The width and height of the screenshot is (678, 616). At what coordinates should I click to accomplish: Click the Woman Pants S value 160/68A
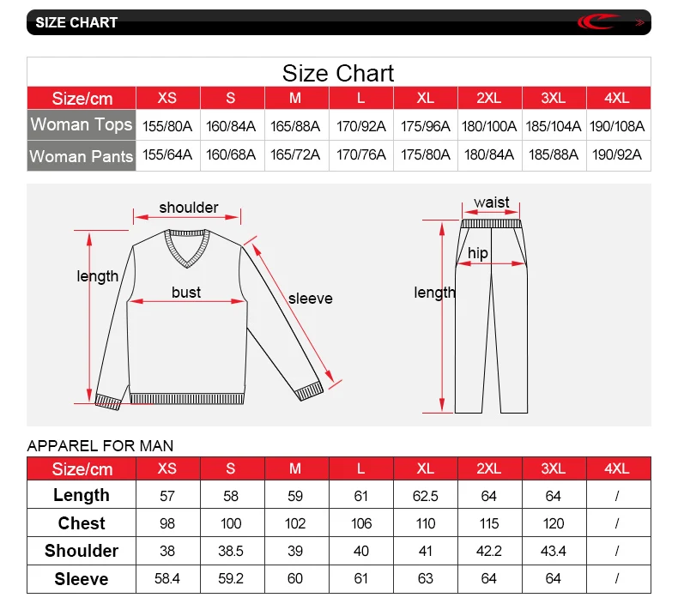[231, 154]
